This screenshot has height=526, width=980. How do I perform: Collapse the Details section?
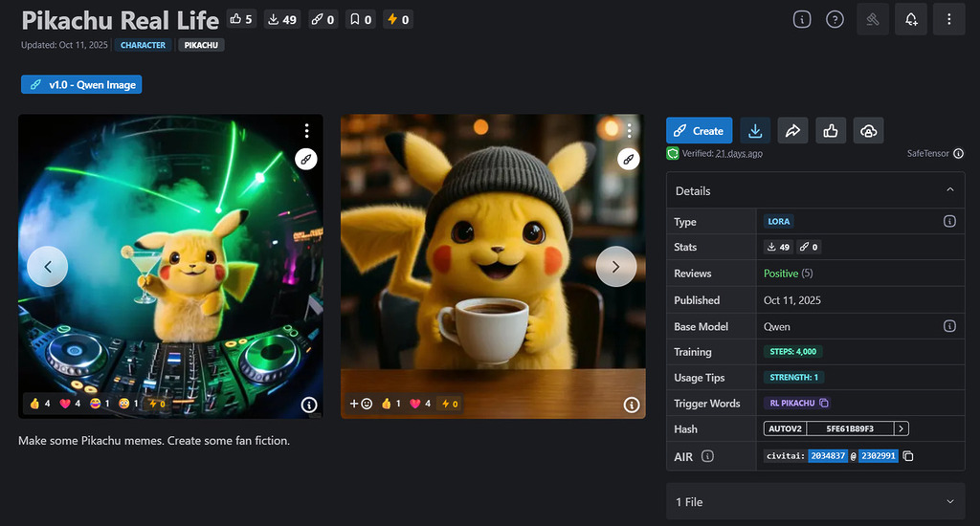point(949,190)
